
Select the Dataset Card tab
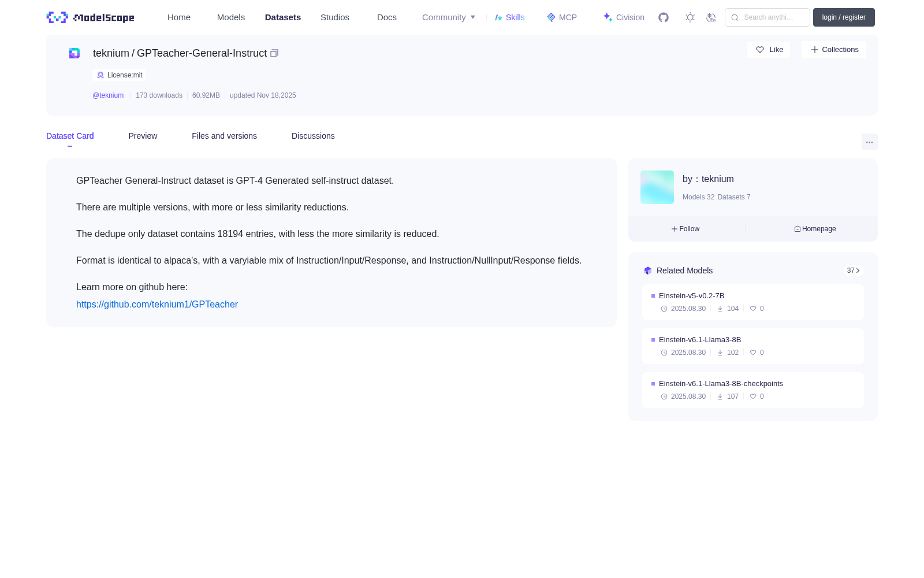pyautogui.click(x=70, y=136)
